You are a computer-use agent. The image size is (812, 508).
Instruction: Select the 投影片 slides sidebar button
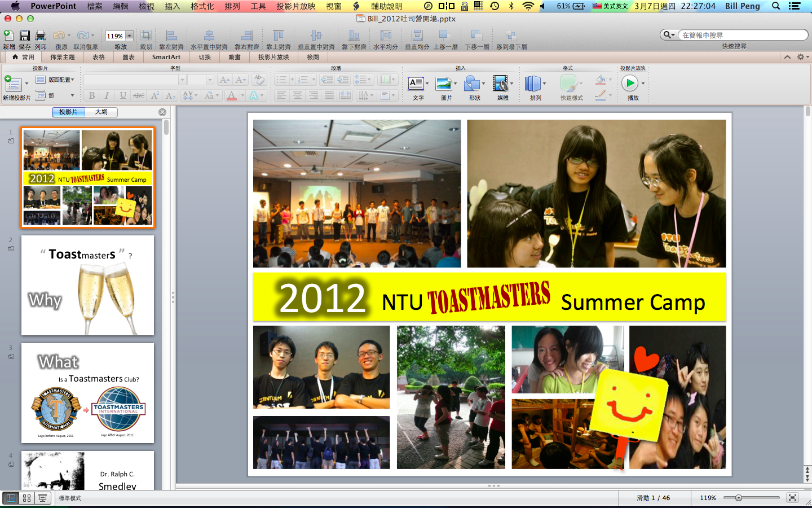pos(68,112)
